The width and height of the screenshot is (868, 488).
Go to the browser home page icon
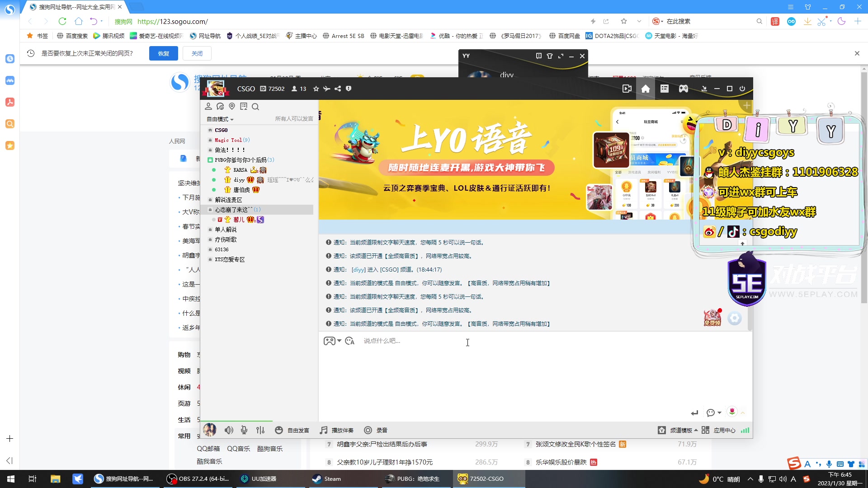pos(79,21)
